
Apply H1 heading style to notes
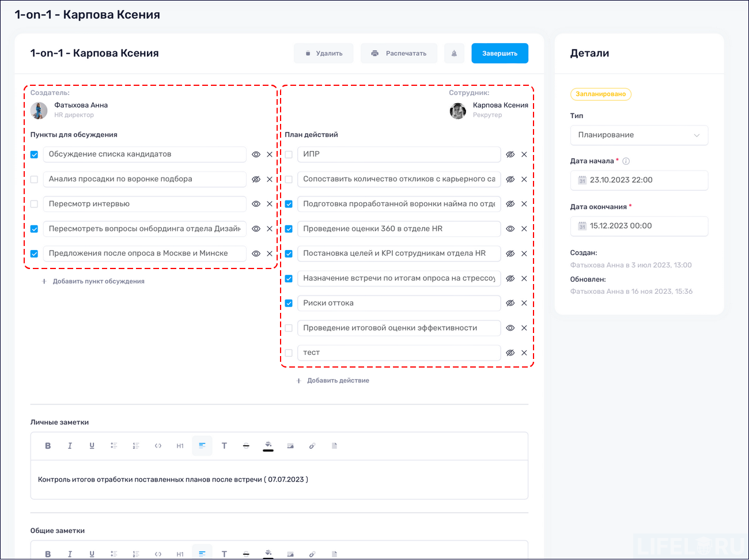pos(180,445)
